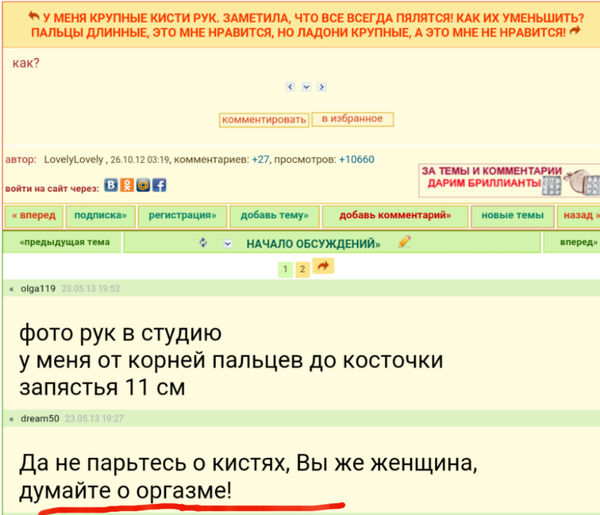Log in via Odnoklassniki icon

128,185
